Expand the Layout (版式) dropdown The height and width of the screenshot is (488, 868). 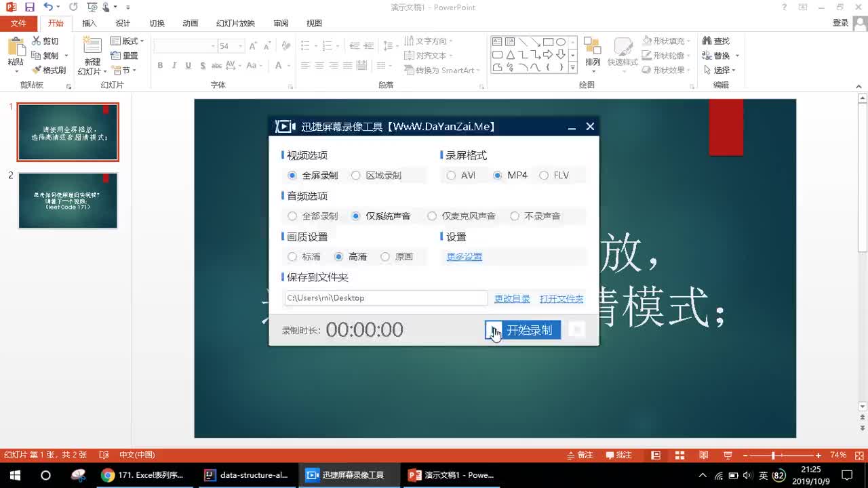tap(127, 41)
